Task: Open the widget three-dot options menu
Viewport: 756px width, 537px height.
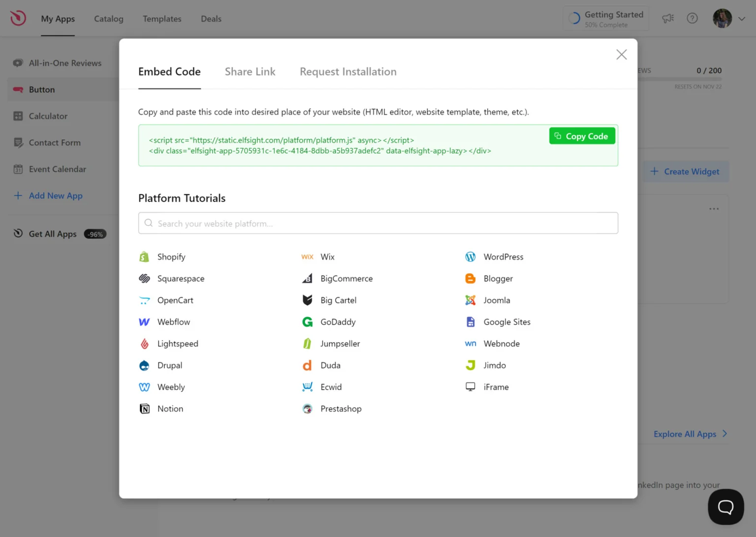Action: pos(714,209)
